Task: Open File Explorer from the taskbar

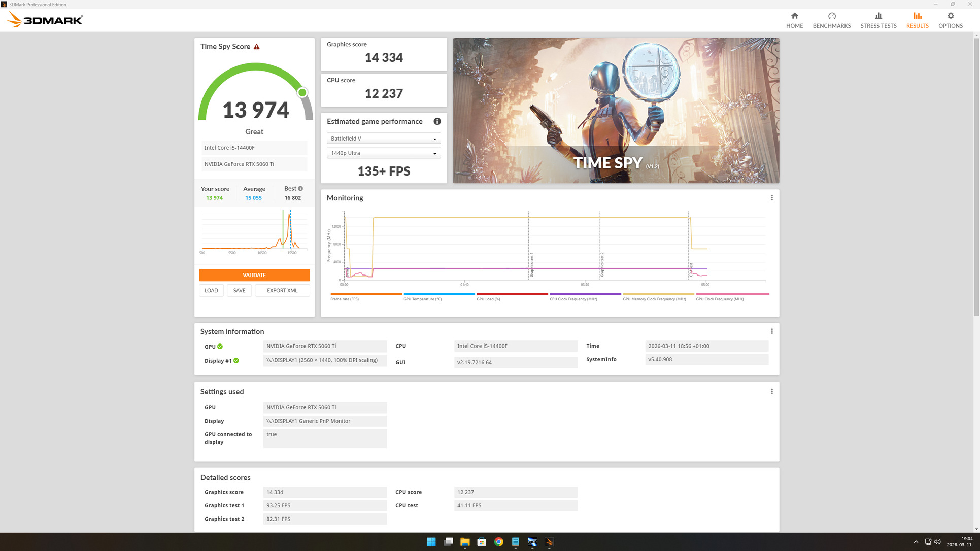Action: [x=465, y=542]
